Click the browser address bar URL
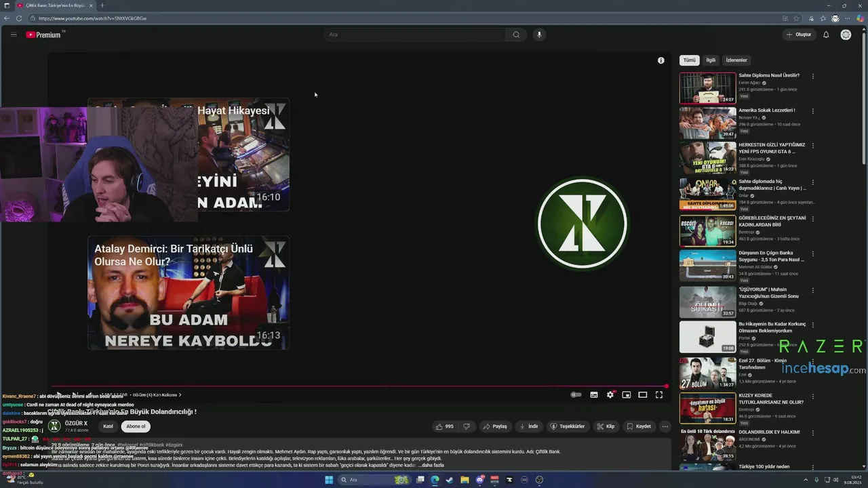Image resolution: width=868 pixels, height=488 pixels. tap(93, 18)
